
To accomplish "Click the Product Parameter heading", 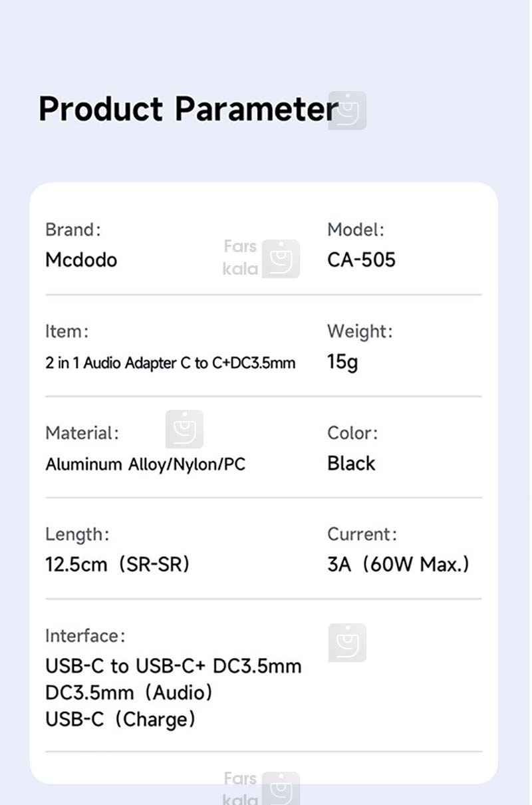I will pyautogui.click(x=189, y=109).
